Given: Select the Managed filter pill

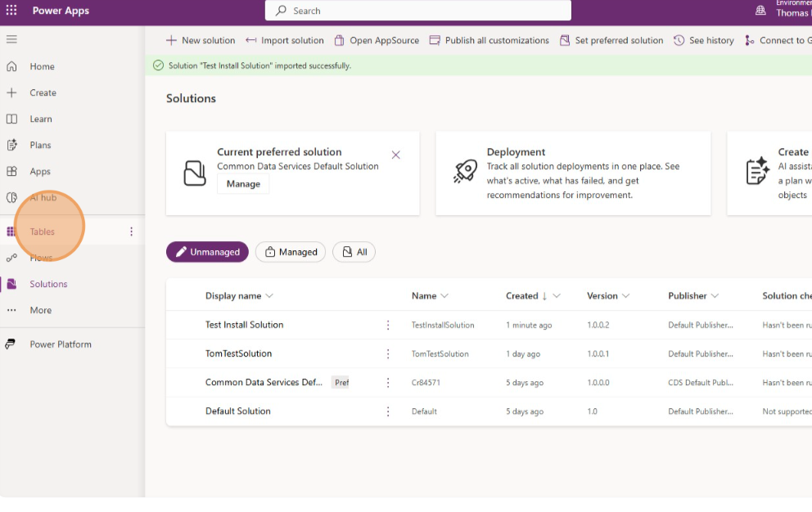Looking at the screenshot, I should click(x=291, y=252).
